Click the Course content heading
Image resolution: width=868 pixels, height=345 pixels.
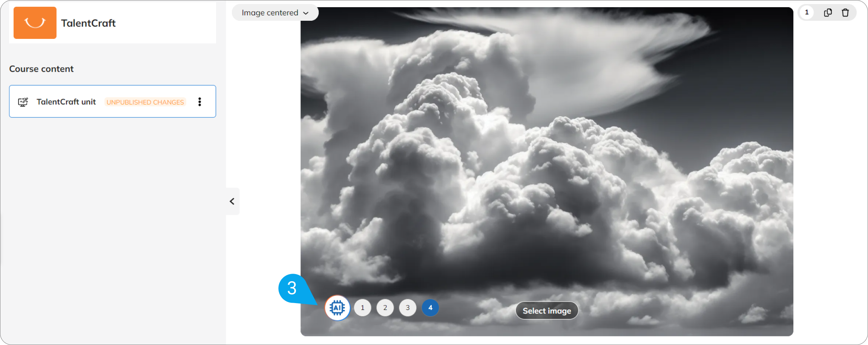pos(41,69)
